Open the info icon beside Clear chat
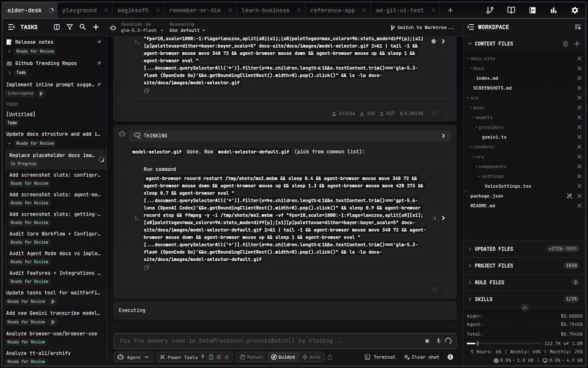 pyautogui.click(x=450, y=357)
